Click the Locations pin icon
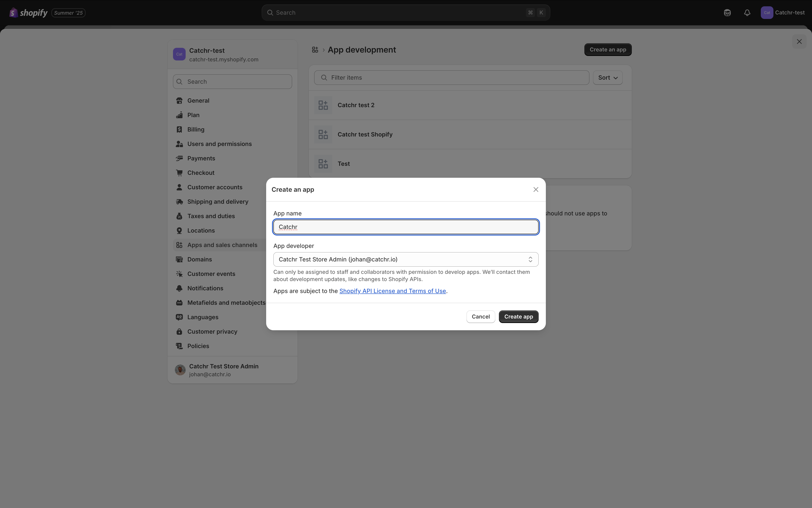The width and height of the screenshot is (812, 508). pyautogui.click(x=179, y=231)
